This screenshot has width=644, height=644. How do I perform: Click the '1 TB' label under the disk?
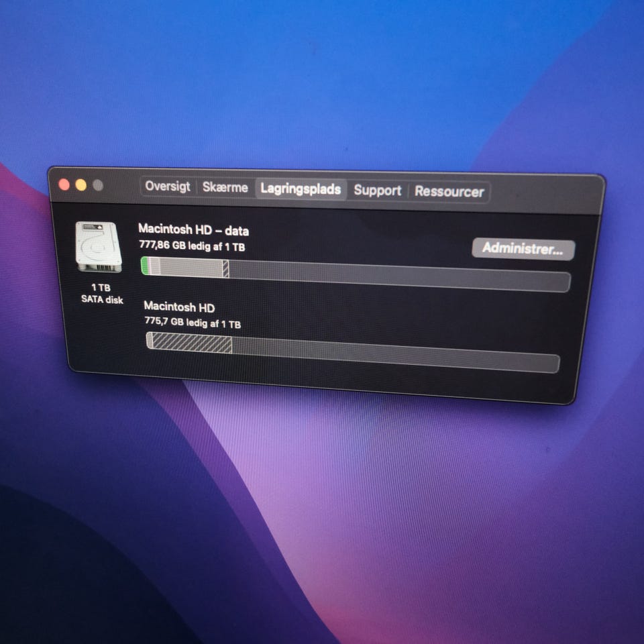(101, 288)
